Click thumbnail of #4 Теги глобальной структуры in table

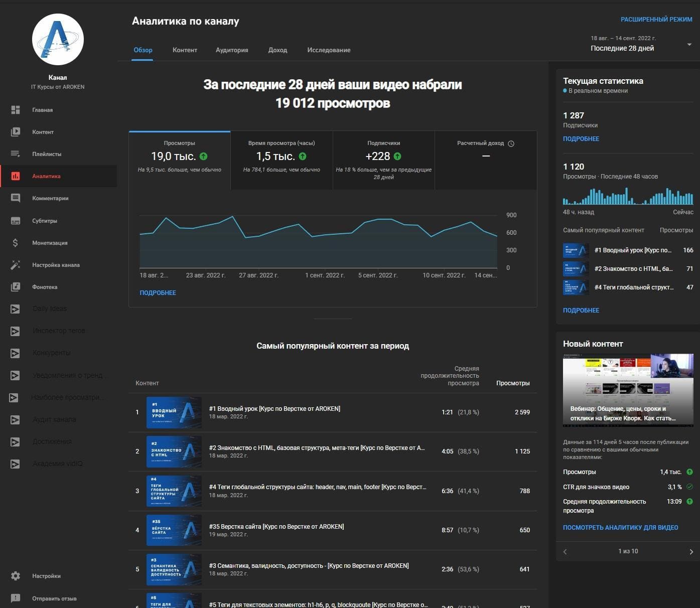[x=174, y=491]
